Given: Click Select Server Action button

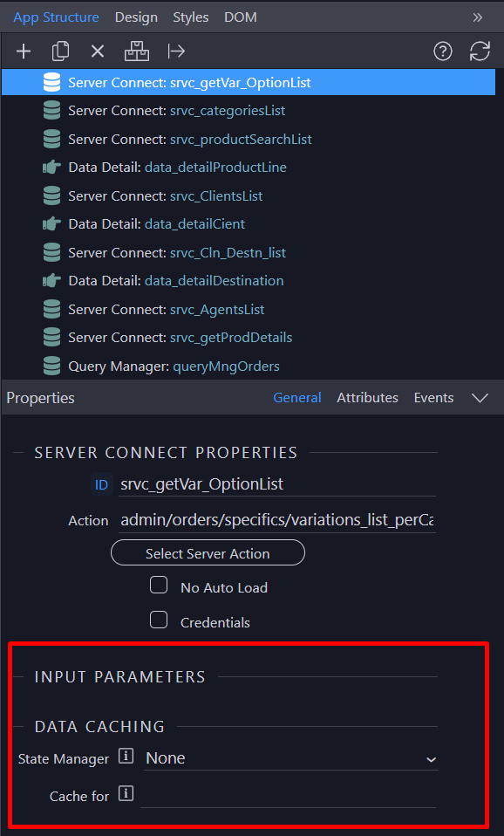Looking at the screenshot, I should click(208, 553).
